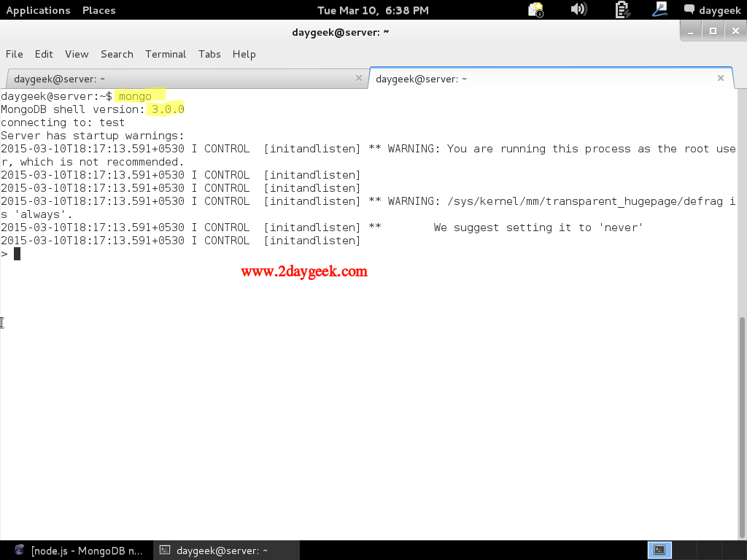Open the Places menu in top panel
747x560 pixels.
pos(98,10)
